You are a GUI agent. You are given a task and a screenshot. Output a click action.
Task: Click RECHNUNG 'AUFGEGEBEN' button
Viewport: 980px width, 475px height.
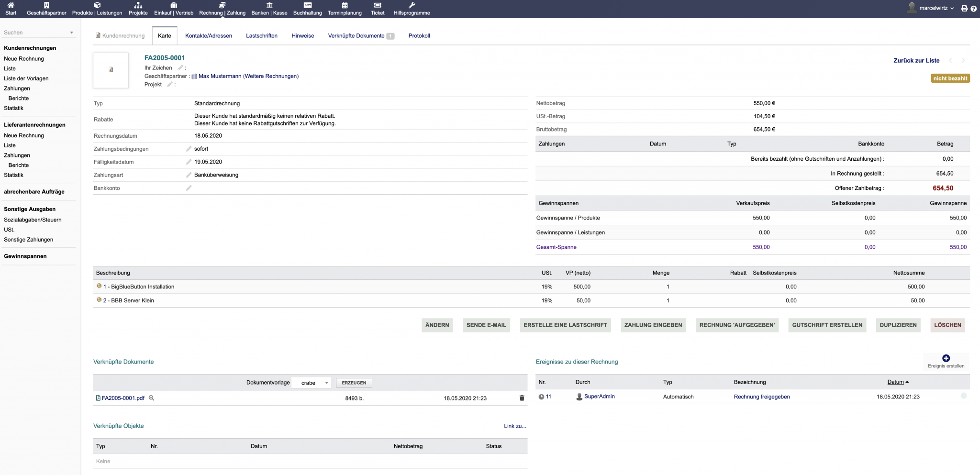tap(737, 325)
